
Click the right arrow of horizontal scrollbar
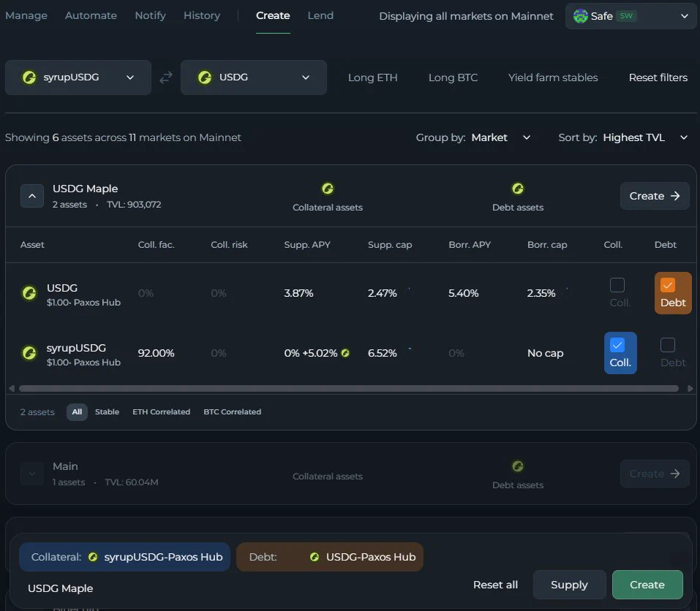(x=690, y=389)
